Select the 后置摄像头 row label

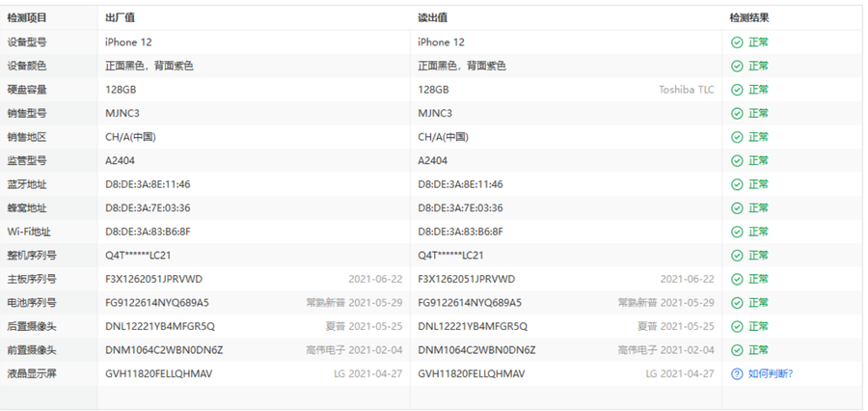[x=32, y=327]
